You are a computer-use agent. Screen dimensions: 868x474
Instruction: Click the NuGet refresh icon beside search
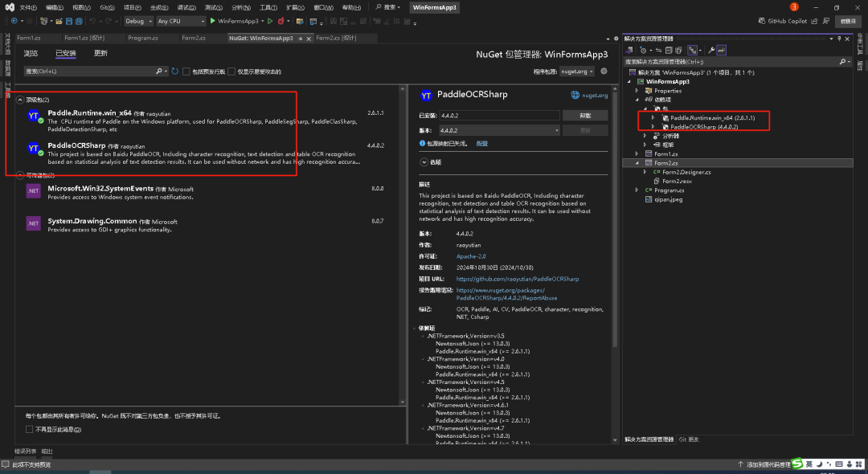pyautogui.click(x=175, y=72)
